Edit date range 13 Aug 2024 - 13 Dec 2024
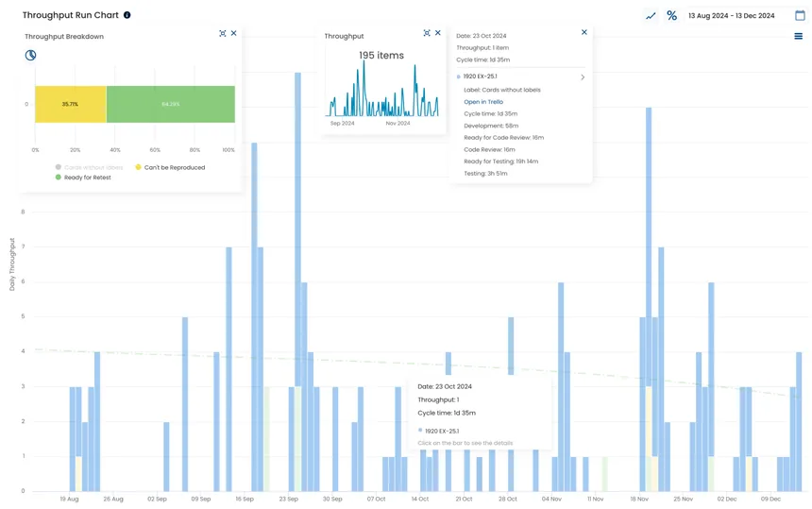Screen dimensions: 812x509 point(731,15)
